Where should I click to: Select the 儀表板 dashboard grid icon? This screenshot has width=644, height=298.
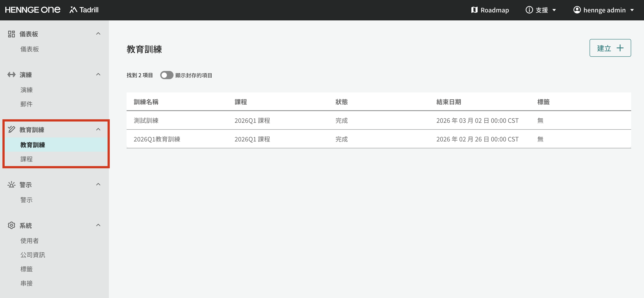(11, 34)
